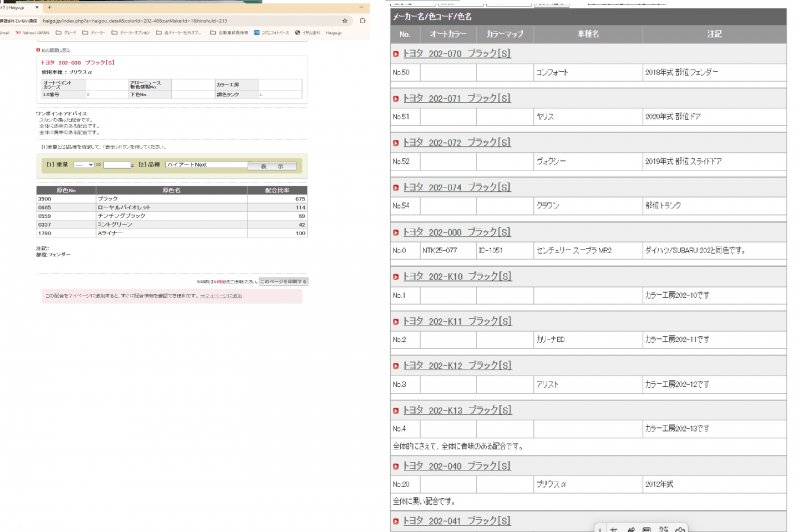Click red icon beside 202-040 entry
The image size is (800, 532).
click(395, 467)
